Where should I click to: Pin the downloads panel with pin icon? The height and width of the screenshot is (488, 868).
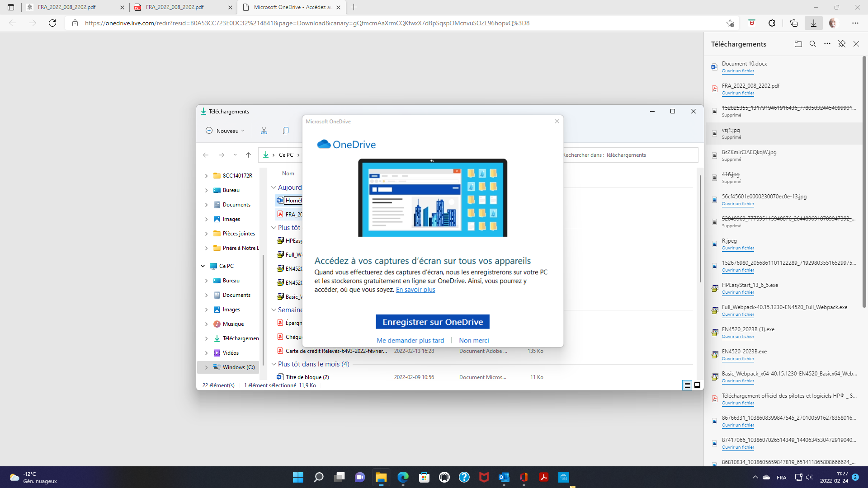tap(841, 44)
